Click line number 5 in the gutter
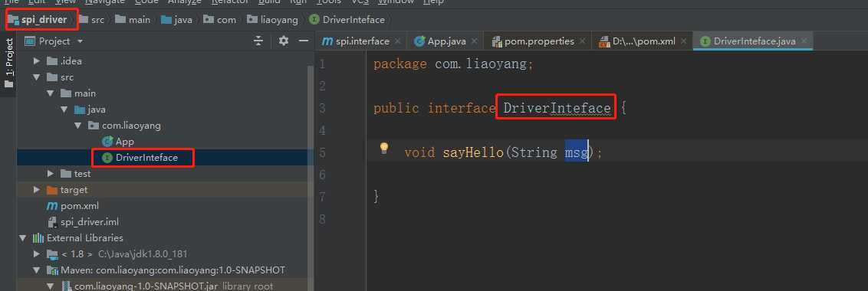The width and height of the screenshot is (868, 291). pos(322,152)
